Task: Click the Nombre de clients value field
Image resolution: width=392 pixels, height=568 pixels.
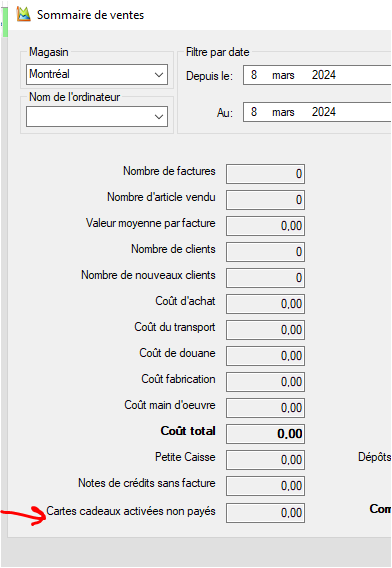Action: (x=265, y=252)
